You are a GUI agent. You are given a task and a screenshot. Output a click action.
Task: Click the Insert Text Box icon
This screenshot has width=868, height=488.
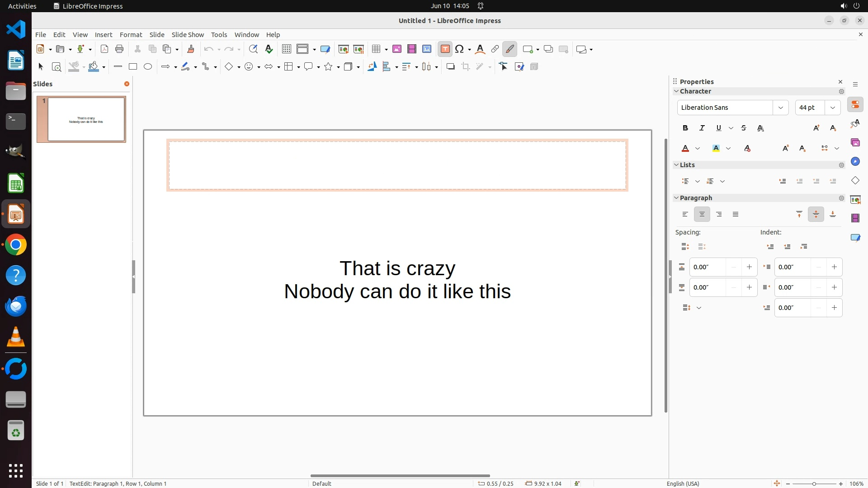pyautogui.click(x=445, y=49)
